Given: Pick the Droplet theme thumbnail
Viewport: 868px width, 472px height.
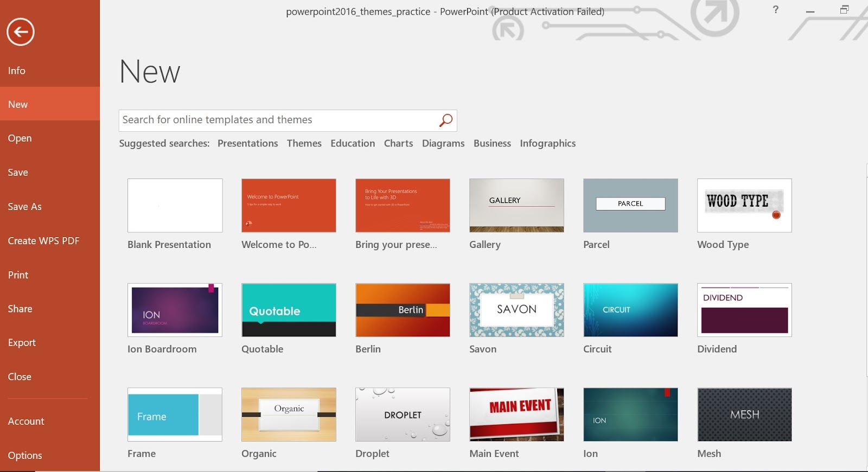Looking at the screenshot, I should (403, 414).
